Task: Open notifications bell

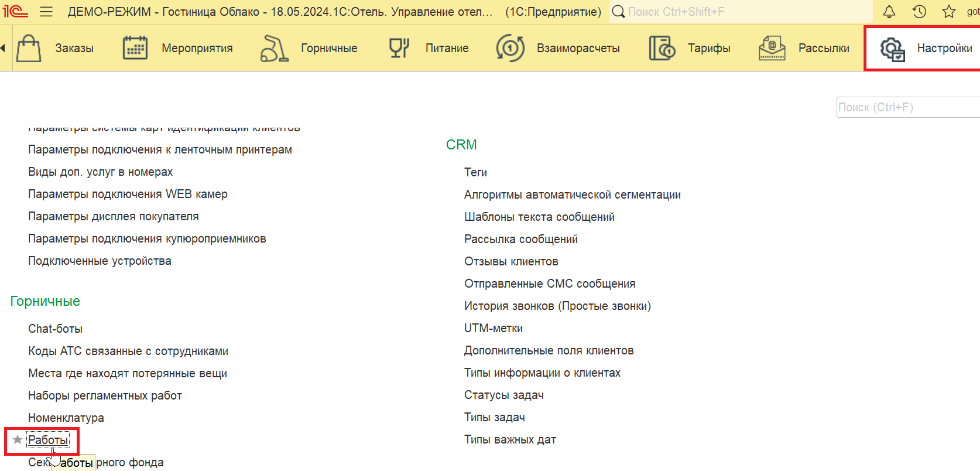Action: point(889,12)
